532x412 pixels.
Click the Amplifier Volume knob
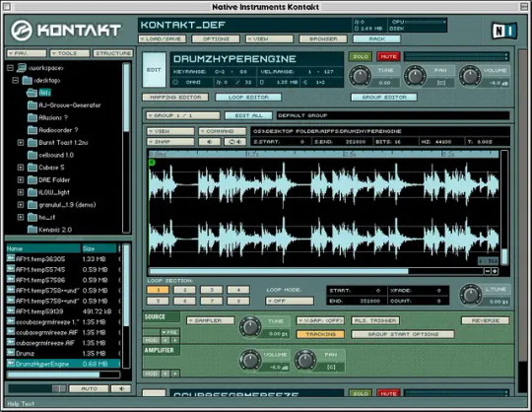coord(250,360)
